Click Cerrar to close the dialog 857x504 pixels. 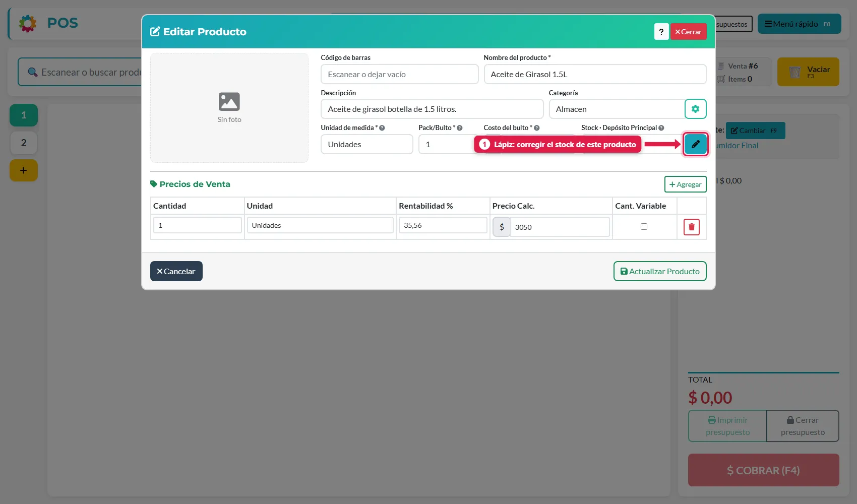(688, 31)
